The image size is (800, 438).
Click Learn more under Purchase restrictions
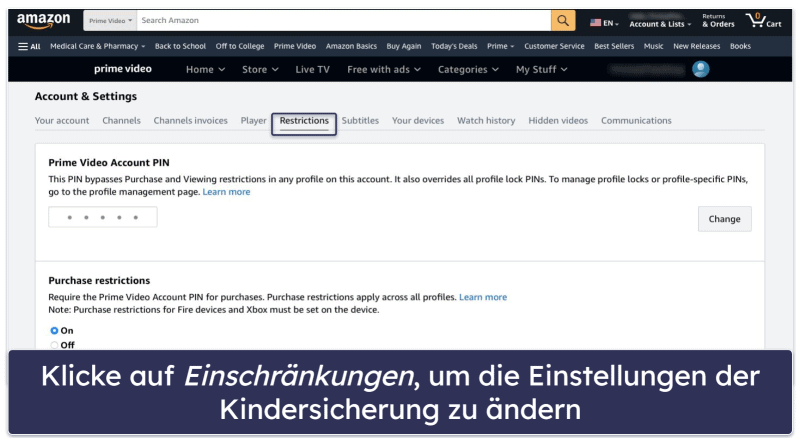click(483, 297)
